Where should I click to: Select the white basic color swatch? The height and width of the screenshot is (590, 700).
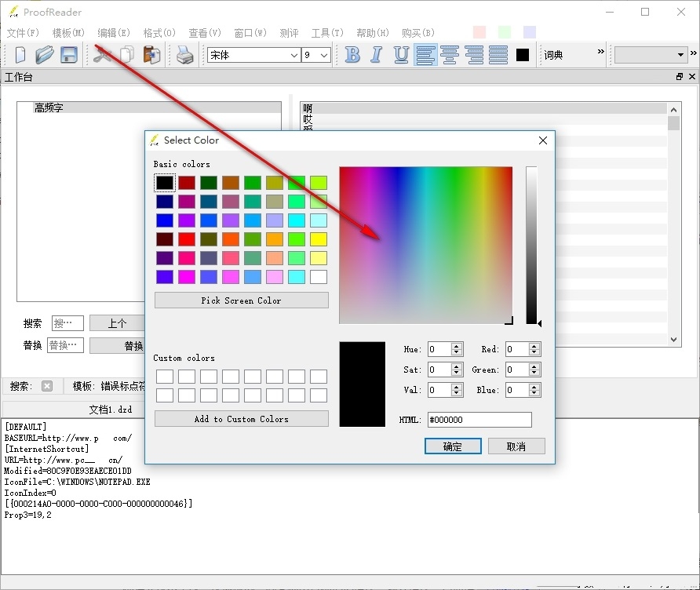pyautogui.click(x=318, y=277)
